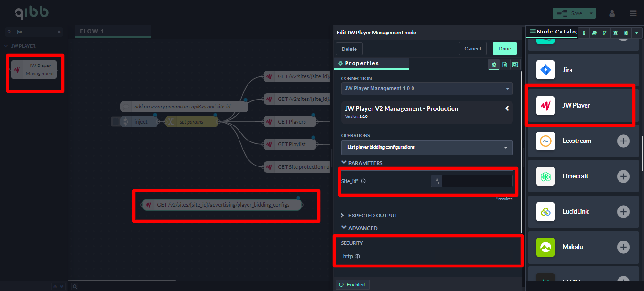Open the debug messages bug icon
Screen dimensions: 644x291
pyautogui.click(x=615, y=33)
